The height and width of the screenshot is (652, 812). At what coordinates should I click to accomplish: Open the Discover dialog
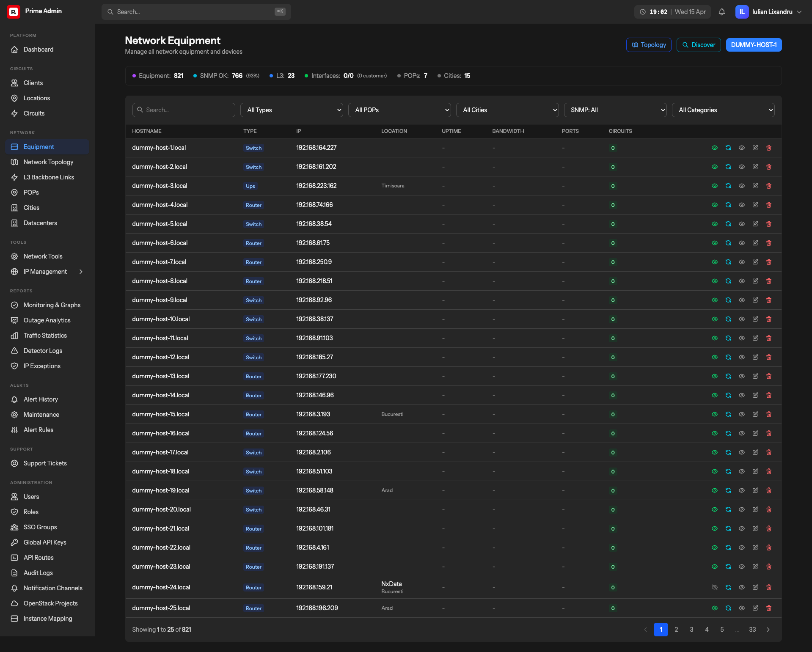coord(698,44)
